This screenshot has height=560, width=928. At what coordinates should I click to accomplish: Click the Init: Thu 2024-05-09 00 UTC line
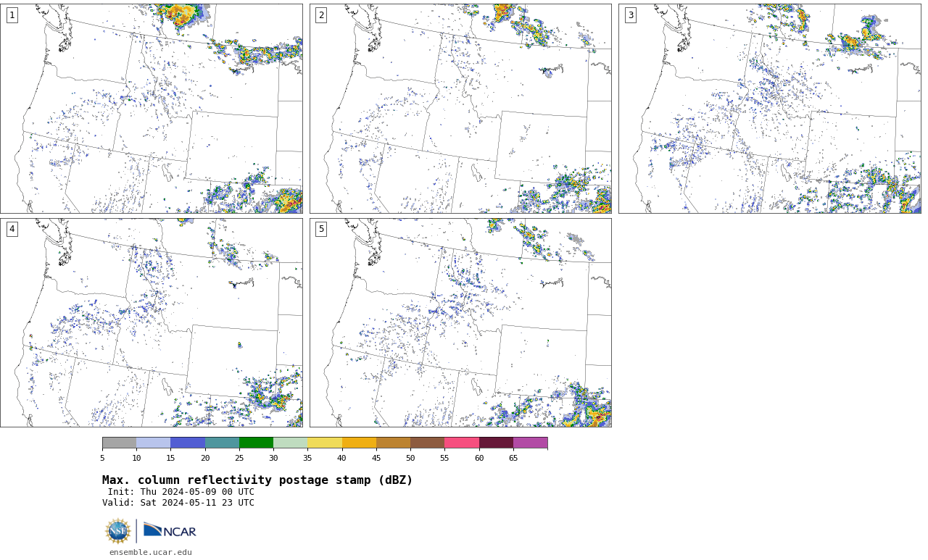pyautogui.click(x=181, y=492)
